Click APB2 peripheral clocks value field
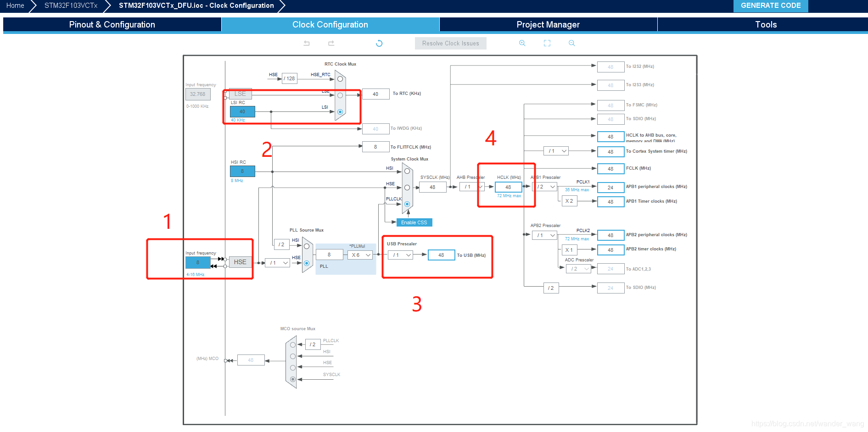Viewport: 868px width, 432px height. [x=610, y=235]
